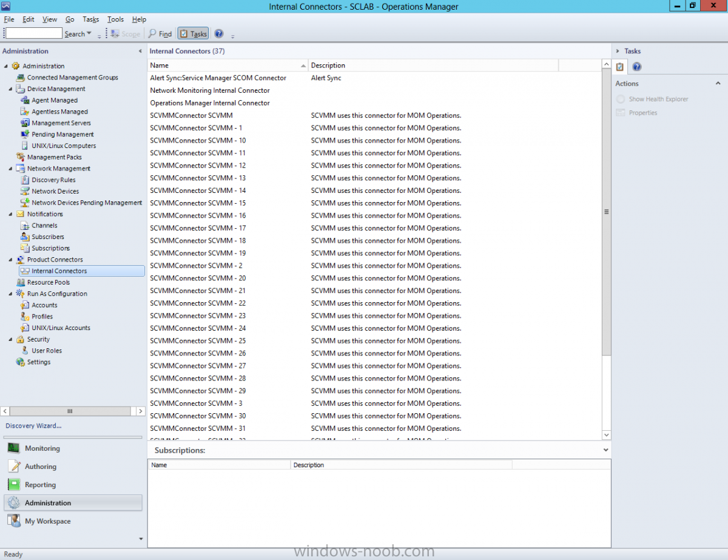
Task: Collapse the Subscriptions details pane
Action: pos(605,450)
